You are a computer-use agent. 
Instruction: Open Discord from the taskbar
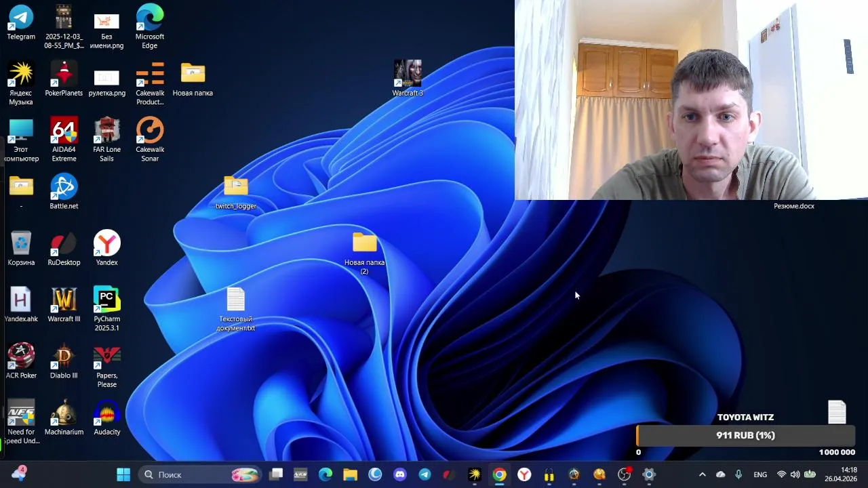(x=400, y=474)
